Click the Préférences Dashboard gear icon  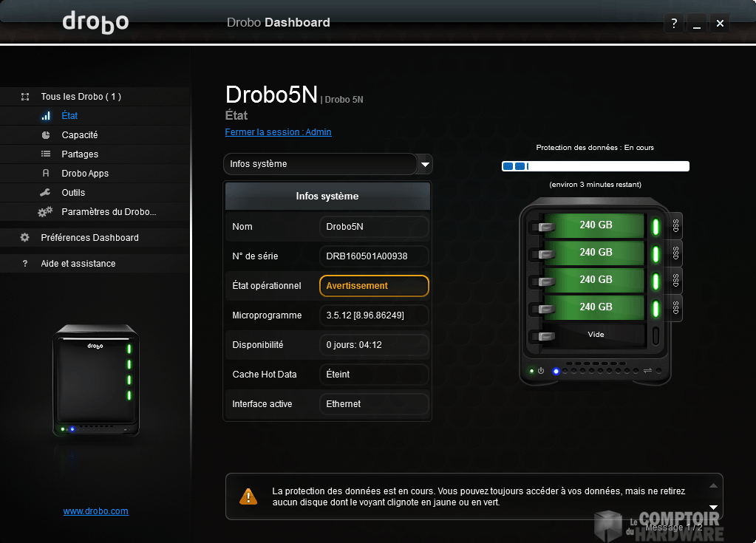[25, 238]
